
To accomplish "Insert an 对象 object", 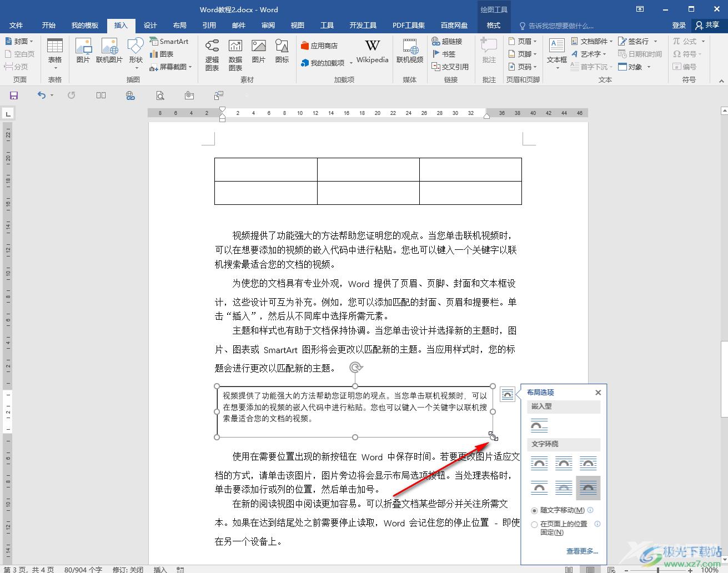I will pos(634,67).
